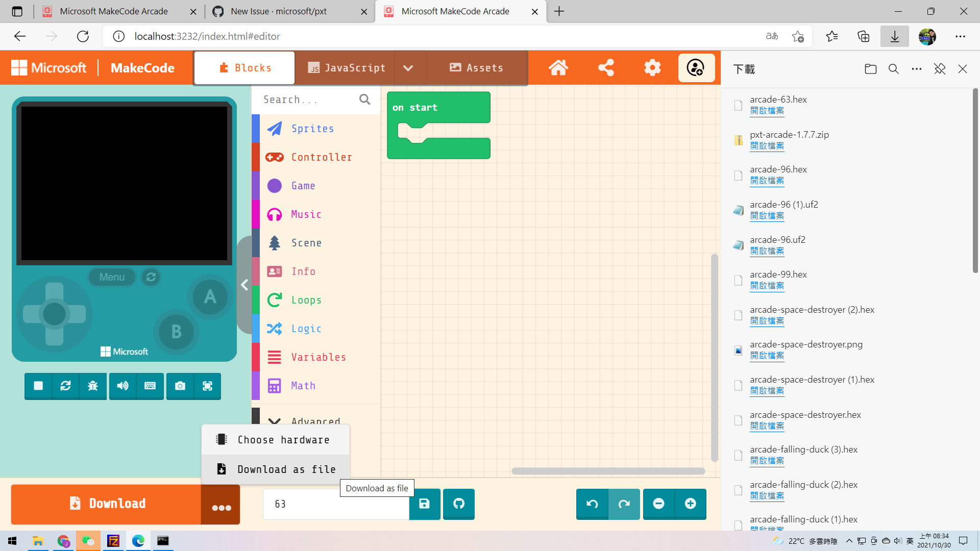Create GitHub repository icon
Screen dimensions: 980x551
(459, 504)
